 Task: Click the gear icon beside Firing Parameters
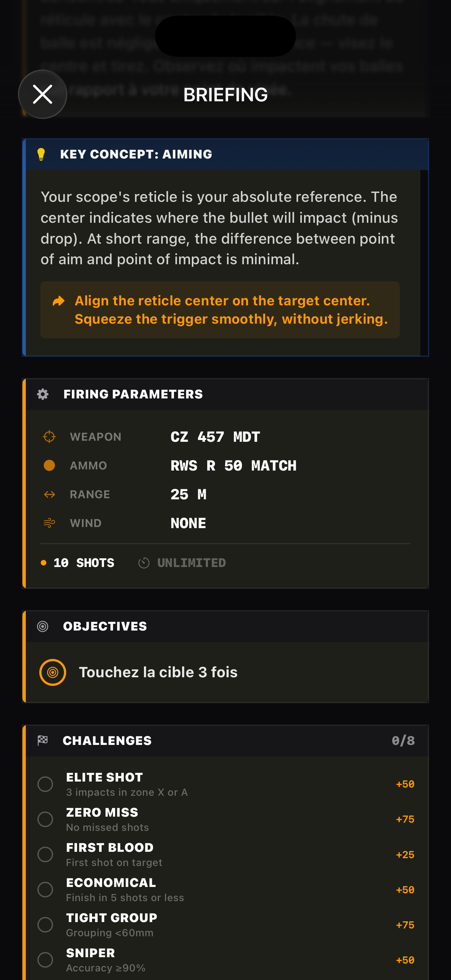click(x=42, y=394)
